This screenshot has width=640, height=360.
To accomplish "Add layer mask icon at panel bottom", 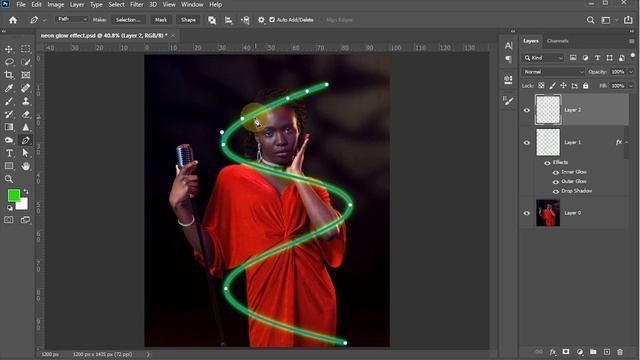I will (566, 352).
